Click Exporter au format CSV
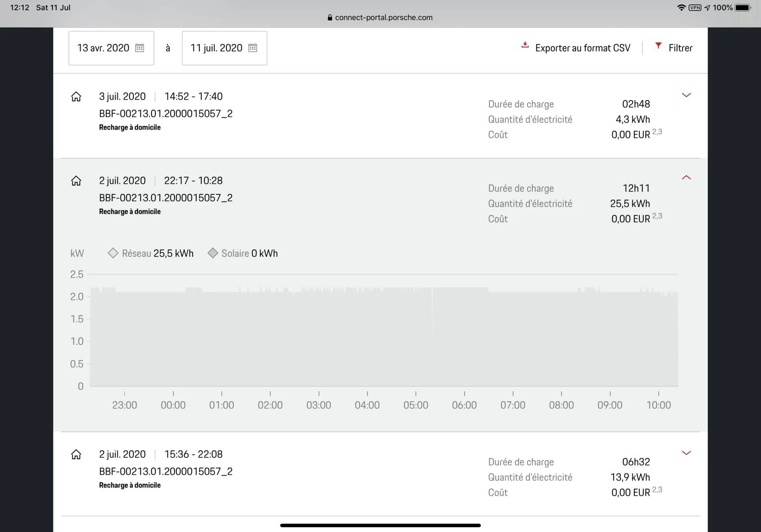 click(x=582, y=48)
